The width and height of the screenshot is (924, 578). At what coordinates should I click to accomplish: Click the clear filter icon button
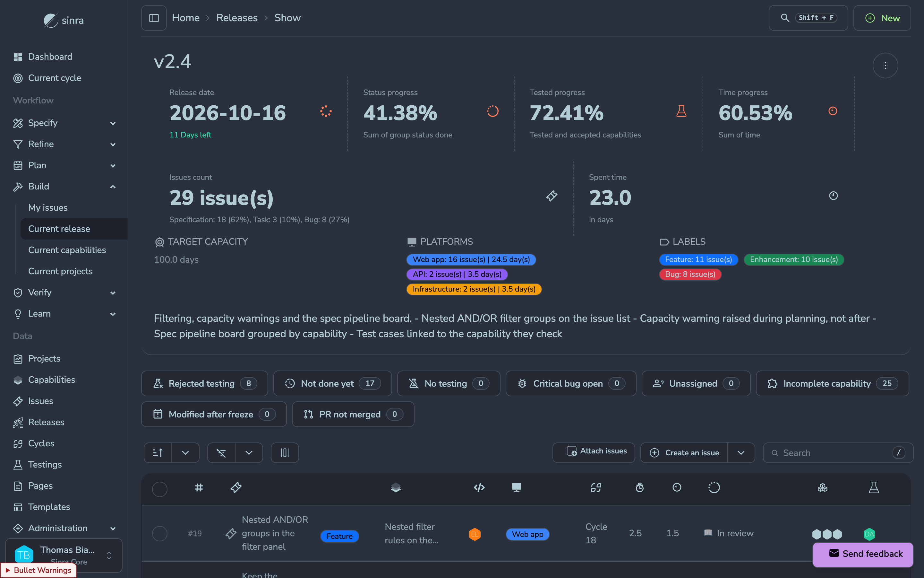pyautogui.click(x=221, y=453)
